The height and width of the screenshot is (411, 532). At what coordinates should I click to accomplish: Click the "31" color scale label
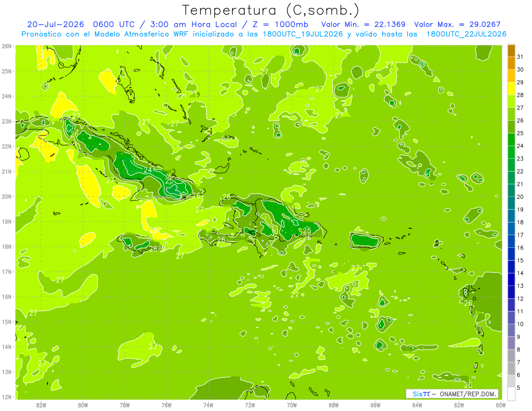(520, 57)
